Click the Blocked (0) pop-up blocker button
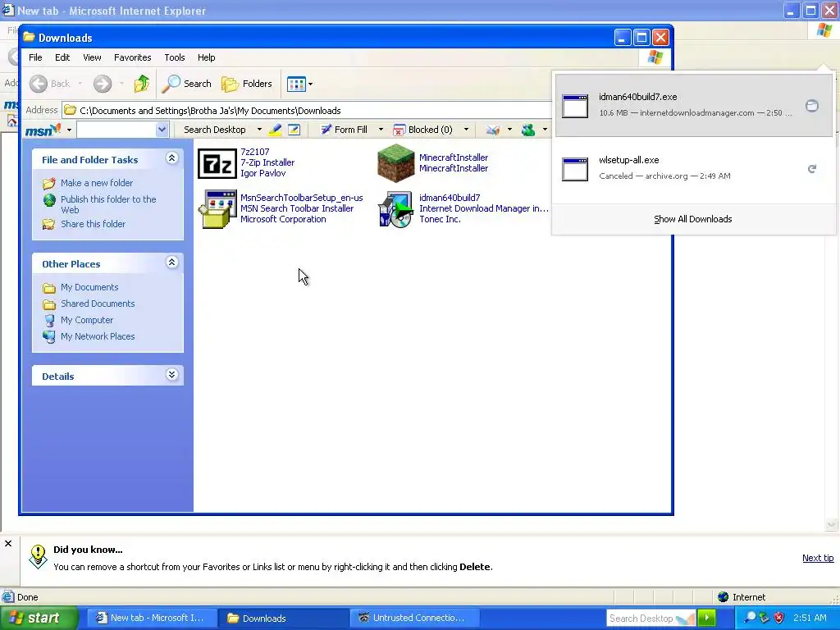Image resolution: width=840 pixels, height=630 pixels. (x=422, y=130)
